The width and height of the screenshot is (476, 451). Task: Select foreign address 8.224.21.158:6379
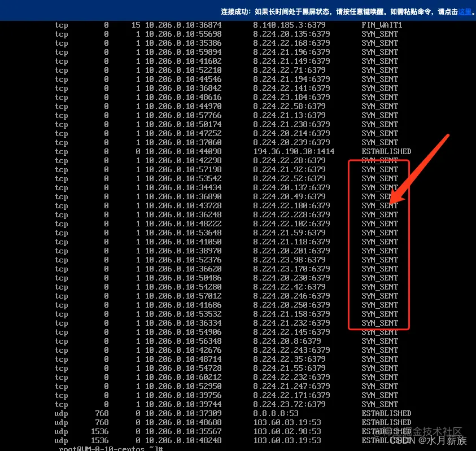coord(292,314)
